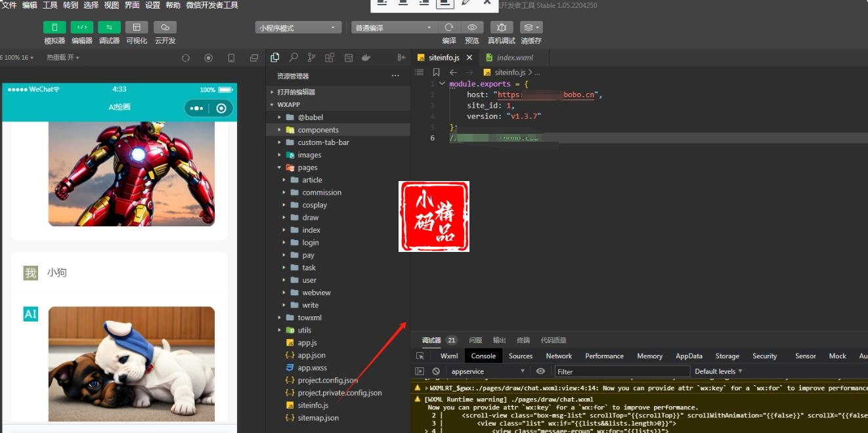Image resolution: width=868 pixels, height=433 pixels.
Task: Open the simulator zoom 100% dropdown
Action: coord(18,58)
